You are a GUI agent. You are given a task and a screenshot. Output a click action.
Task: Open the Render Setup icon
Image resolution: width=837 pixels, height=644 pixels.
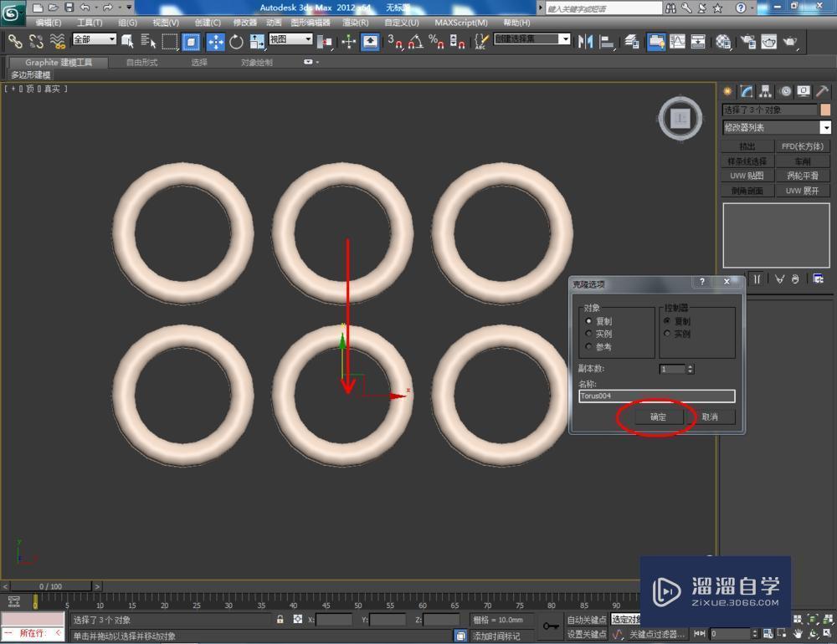[x=747, y=42]
